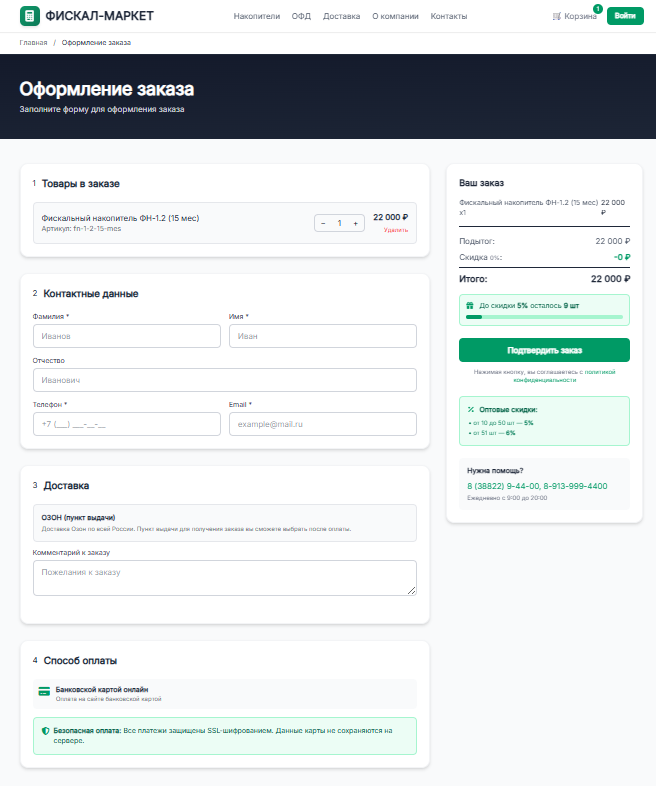Click the quantity value 1 field
Image resolution: width=656 pixels, height=786 pixels.
(339, 224)
